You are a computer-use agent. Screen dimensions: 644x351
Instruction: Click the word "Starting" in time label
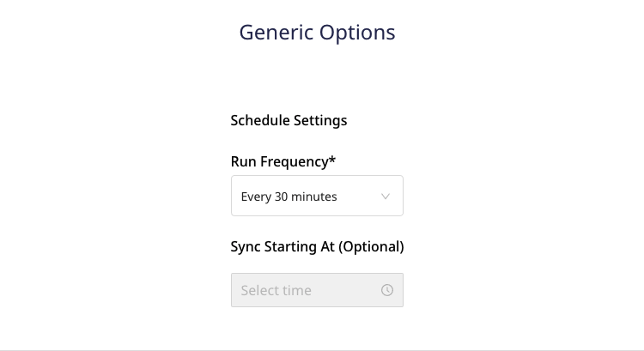coord(302,246)
